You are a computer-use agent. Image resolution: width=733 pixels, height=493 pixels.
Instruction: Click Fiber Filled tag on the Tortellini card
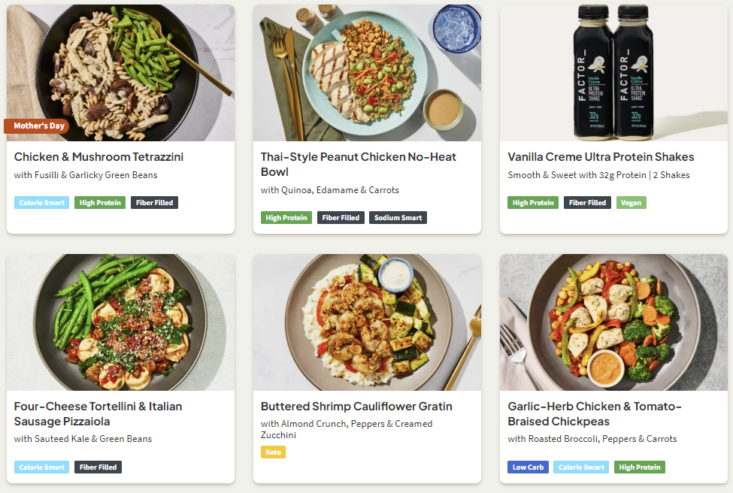pyautogui.click(x=98, y=467)
